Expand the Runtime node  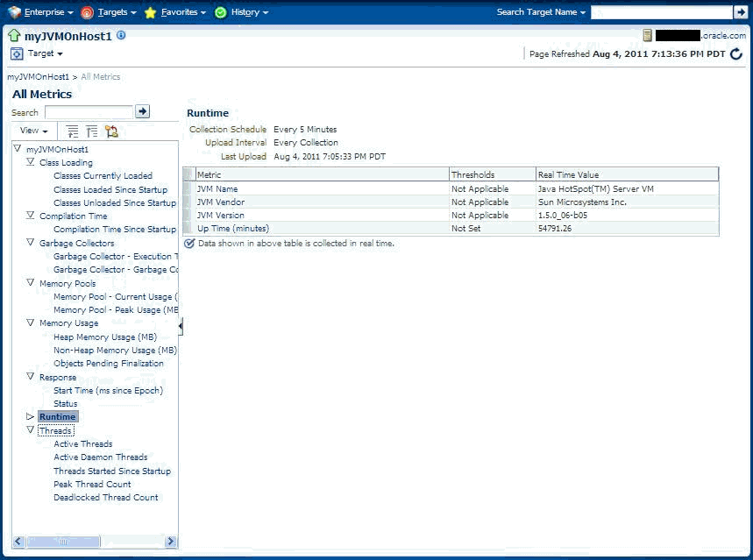click(x=31, y=416)
